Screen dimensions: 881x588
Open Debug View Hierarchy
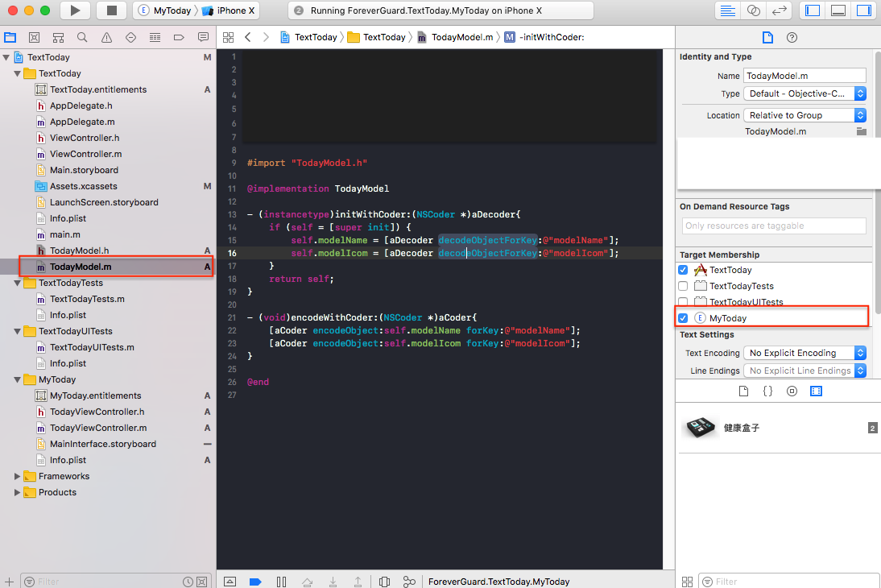pos(384,582)
